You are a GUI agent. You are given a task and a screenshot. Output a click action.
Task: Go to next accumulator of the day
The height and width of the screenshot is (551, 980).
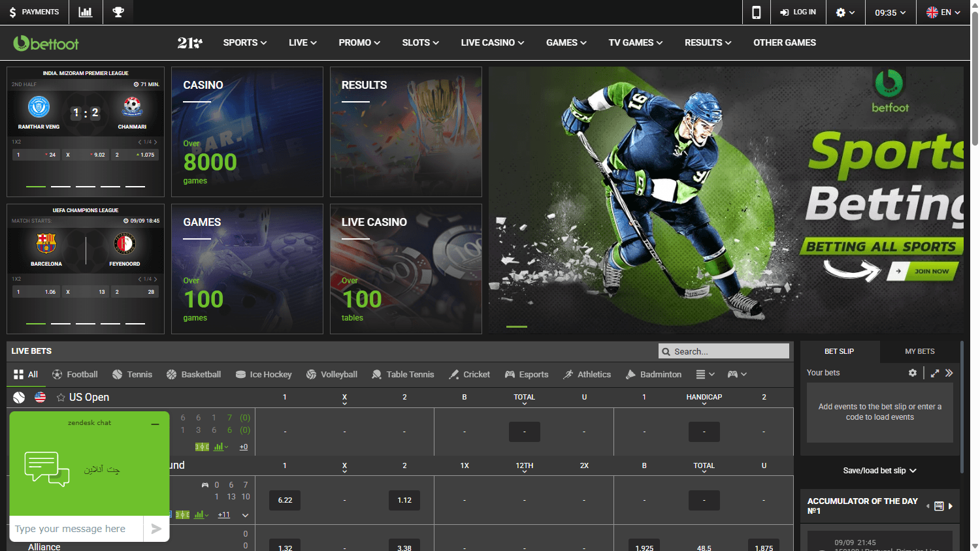click(951, 506)
